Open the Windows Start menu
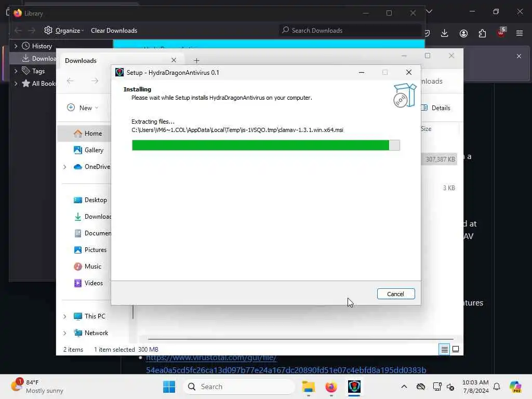The width and height of the screenshot is (532, 399). pyautogui.click(x=169, y=387)
